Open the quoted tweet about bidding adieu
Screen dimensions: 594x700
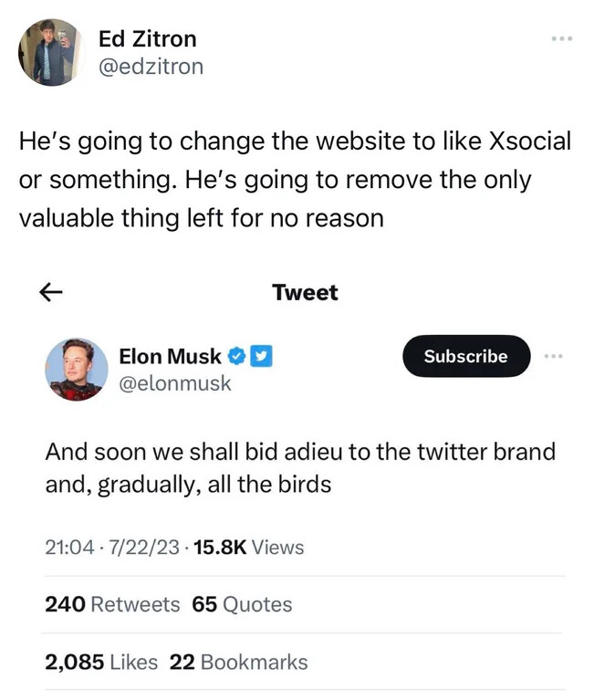[300, 468]
